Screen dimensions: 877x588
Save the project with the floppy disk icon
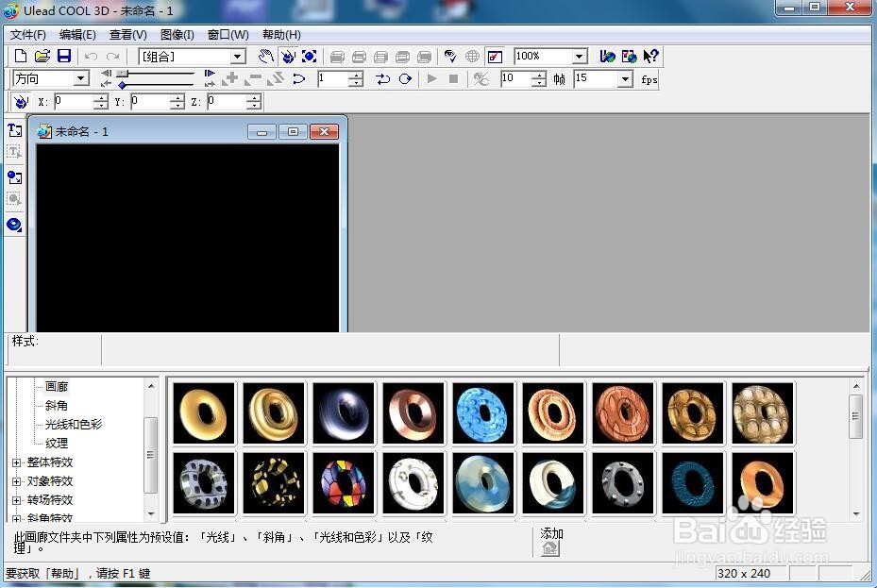coord(64,56)
